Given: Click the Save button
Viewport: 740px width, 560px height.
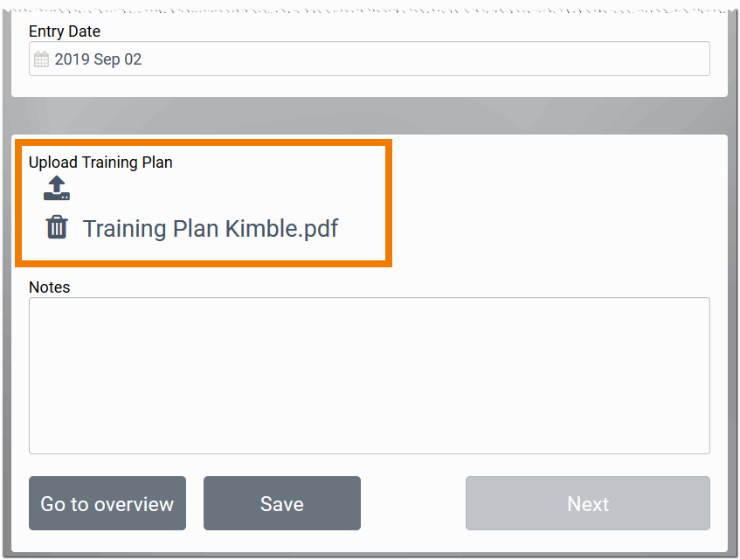Looking at the screenshot, I should pos(281,503).
